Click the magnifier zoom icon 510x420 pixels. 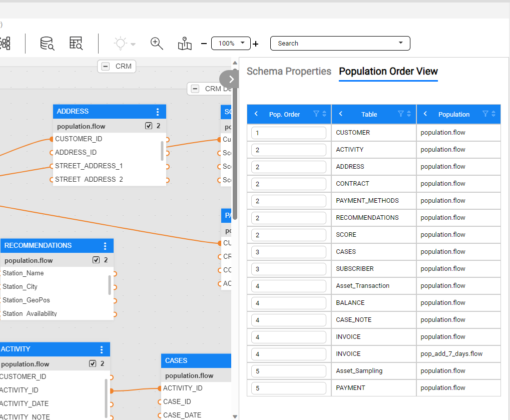[157, 44]
